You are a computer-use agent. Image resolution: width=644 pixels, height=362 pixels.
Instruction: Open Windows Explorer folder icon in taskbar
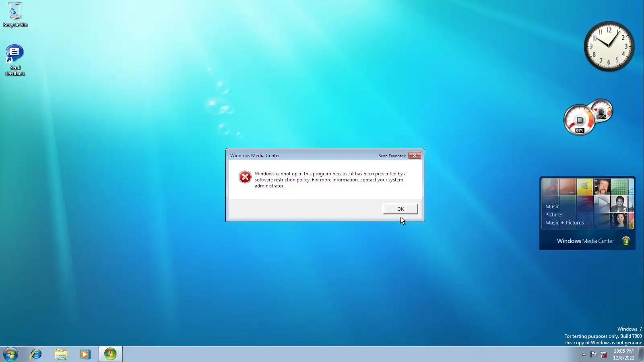(61, 354)
